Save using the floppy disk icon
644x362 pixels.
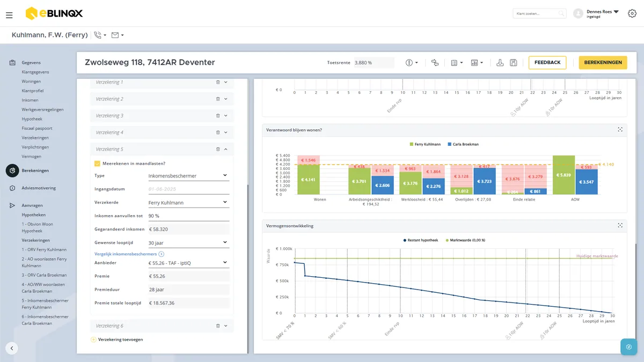(514, 63)
